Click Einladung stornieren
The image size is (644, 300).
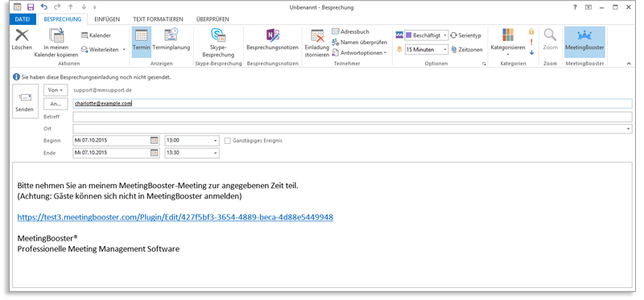pyautogui.click(x=316, y=43)
